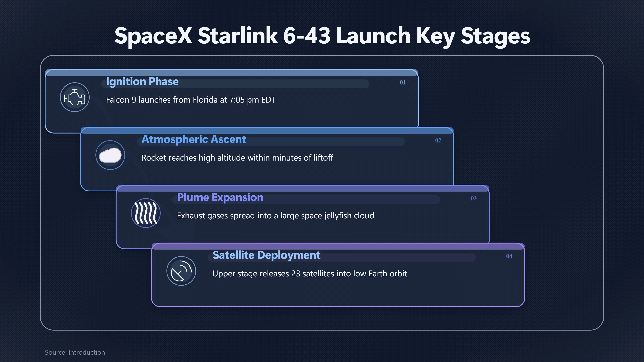Click the 01 step number
The width and height of the screenshot is (644, 362).
point(402,82)
